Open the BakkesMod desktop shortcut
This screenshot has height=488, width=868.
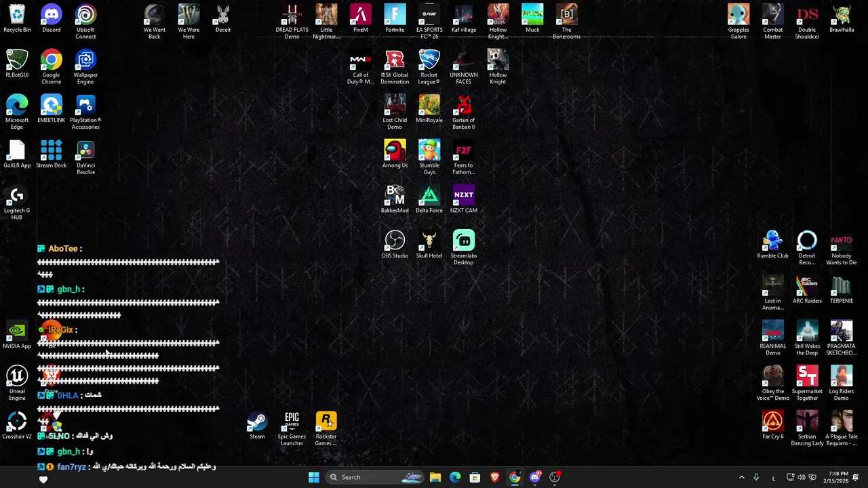coord(395,199)
